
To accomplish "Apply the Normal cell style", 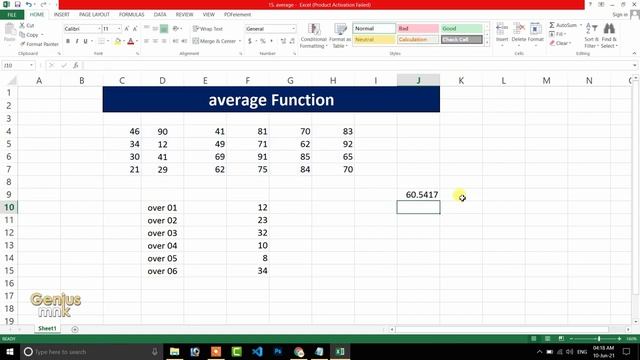I will tap(374, 29).
